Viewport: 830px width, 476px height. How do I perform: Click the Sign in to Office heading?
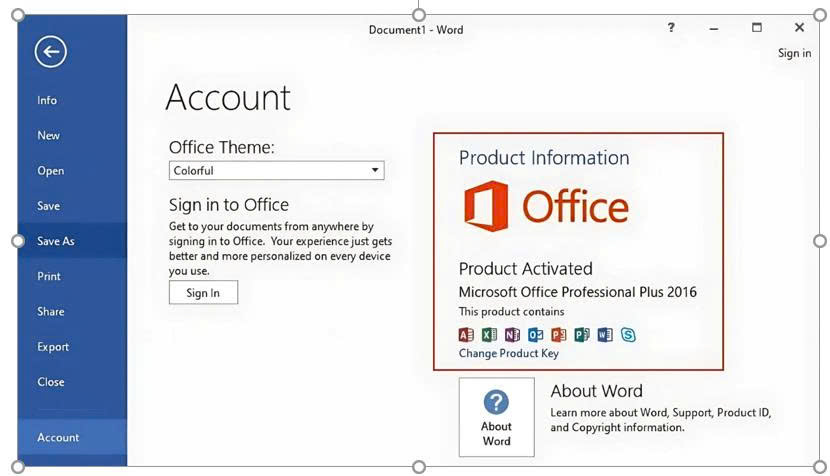pos(229,205)
